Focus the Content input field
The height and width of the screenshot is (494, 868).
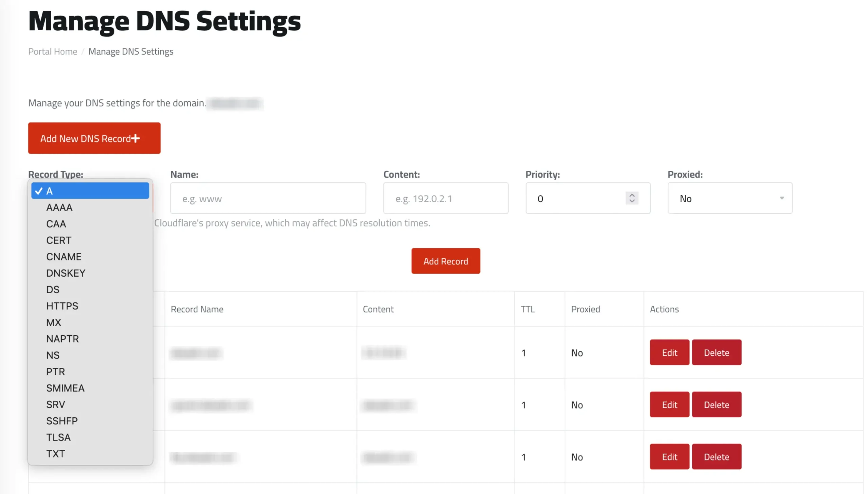click(x=446, y=198)
